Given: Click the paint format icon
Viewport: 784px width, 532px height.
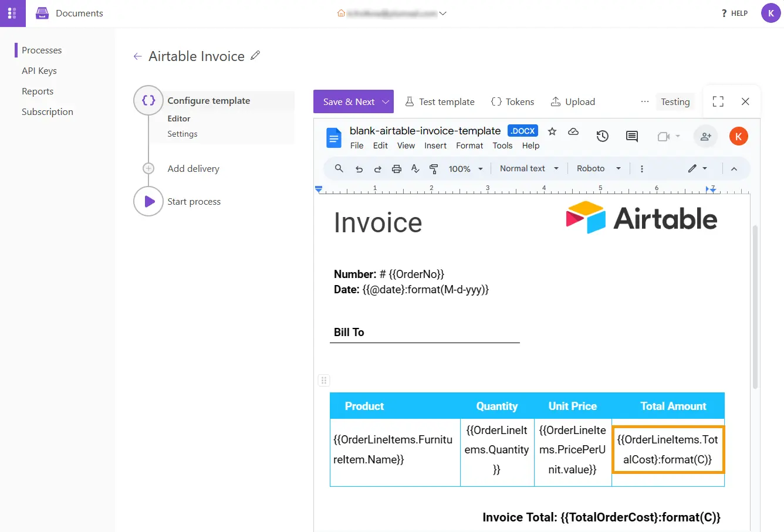Looking at the screenshot, I should (434, 169).
